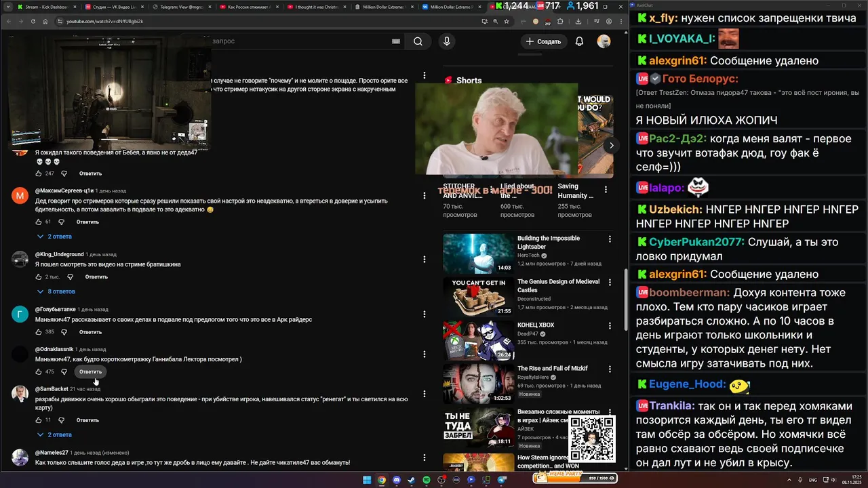
Task: Click the Chrome address bar URL
Action: (x=105, y=21)
